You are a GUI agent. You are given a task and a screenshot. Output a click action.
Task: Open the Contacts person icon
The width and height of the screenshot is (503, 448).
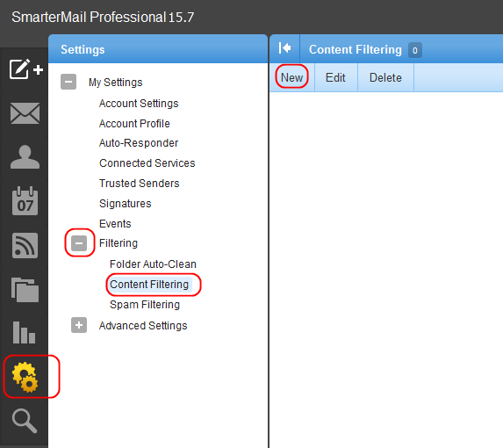tap(25, 157)
